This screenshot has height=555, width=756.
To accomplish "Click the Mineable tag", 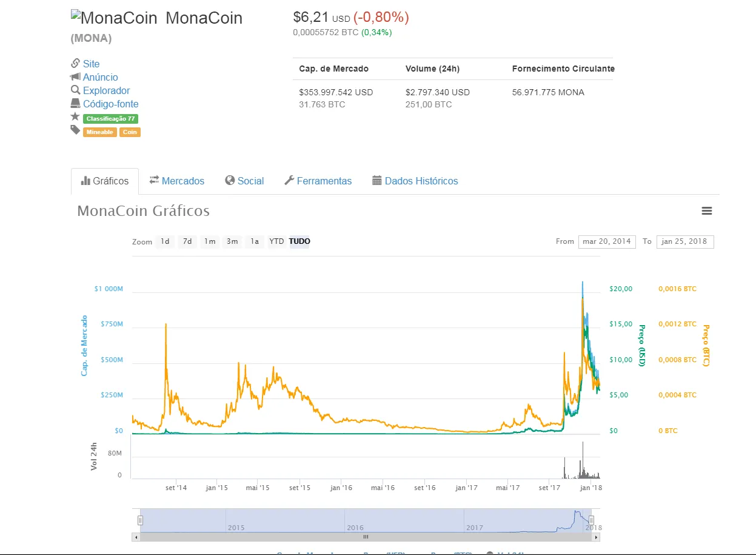I will [99, 132].
